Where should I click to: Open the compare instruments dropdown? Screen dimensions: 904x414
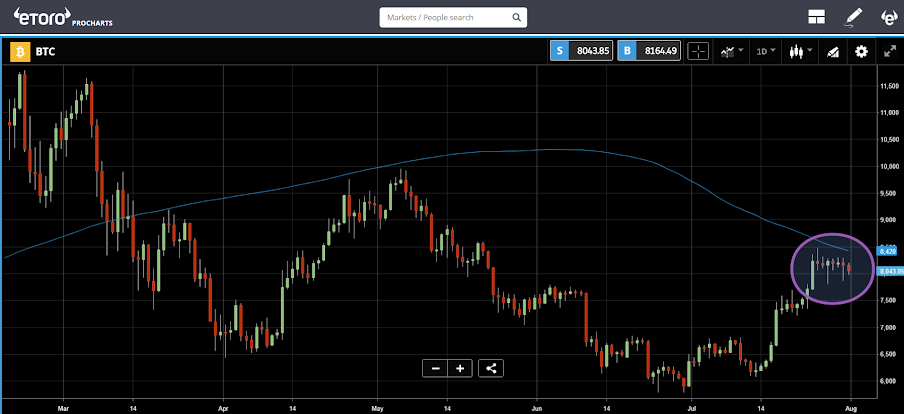[731, 51]
